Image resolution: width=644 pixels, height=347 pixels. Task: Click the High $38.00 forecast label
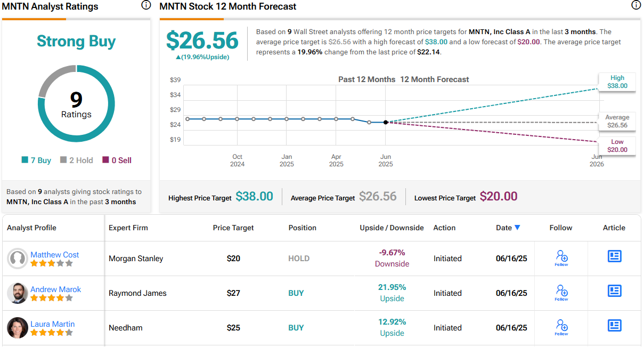click(x=617, y=82)
